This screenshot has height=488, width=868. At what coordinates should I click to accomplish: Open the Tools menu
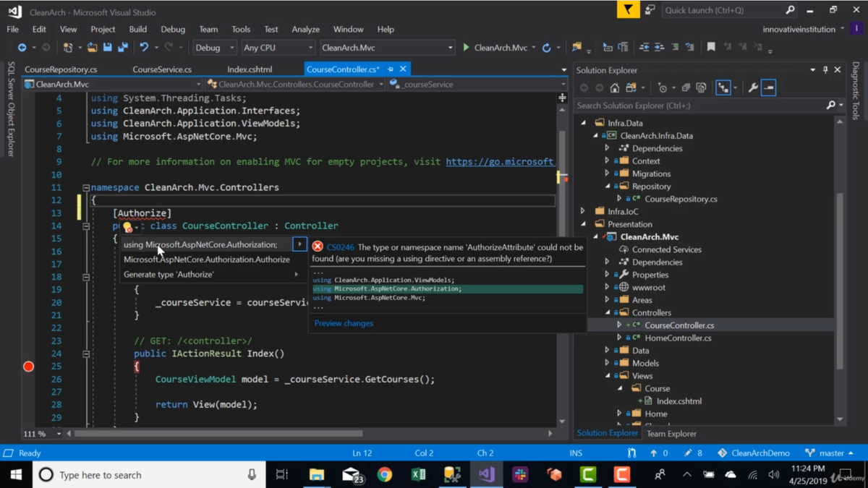click(241, 30)
